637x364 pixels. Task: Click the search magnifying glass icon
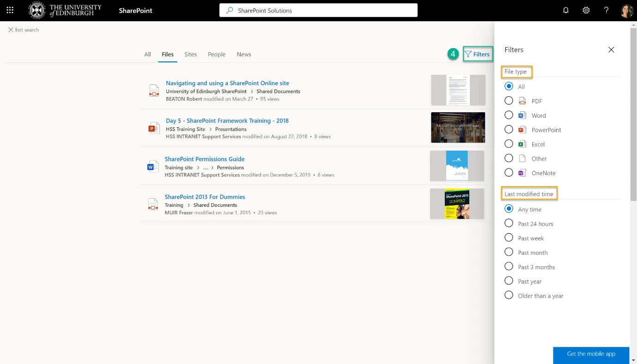[230, 10]
